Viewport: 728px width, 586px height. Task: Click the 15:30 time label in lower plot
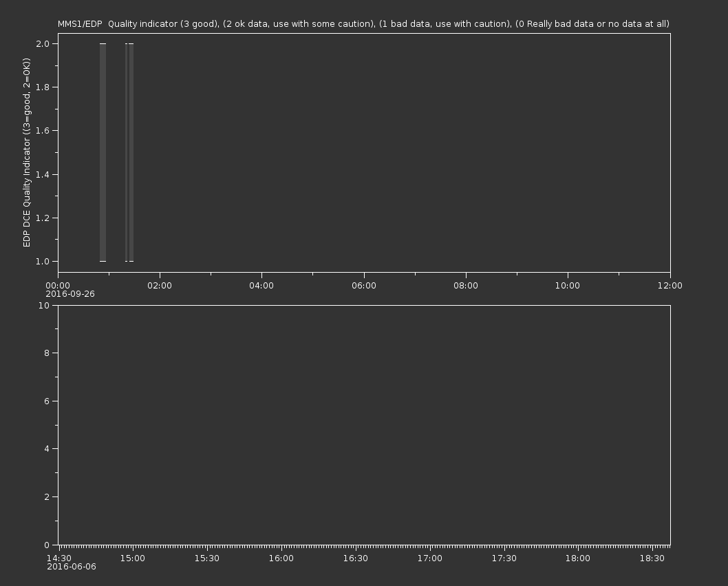point(207,558)
